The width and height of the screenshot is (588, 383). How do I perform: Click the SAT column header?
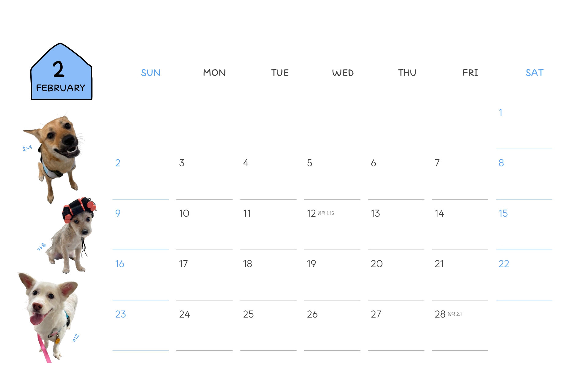coord(534,73)
